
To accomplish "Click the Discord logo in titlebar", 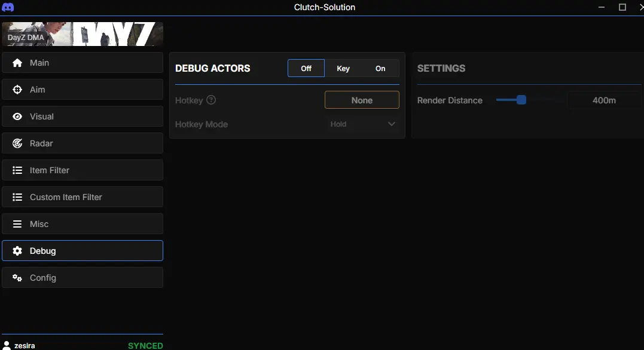I will pos(8,7).
